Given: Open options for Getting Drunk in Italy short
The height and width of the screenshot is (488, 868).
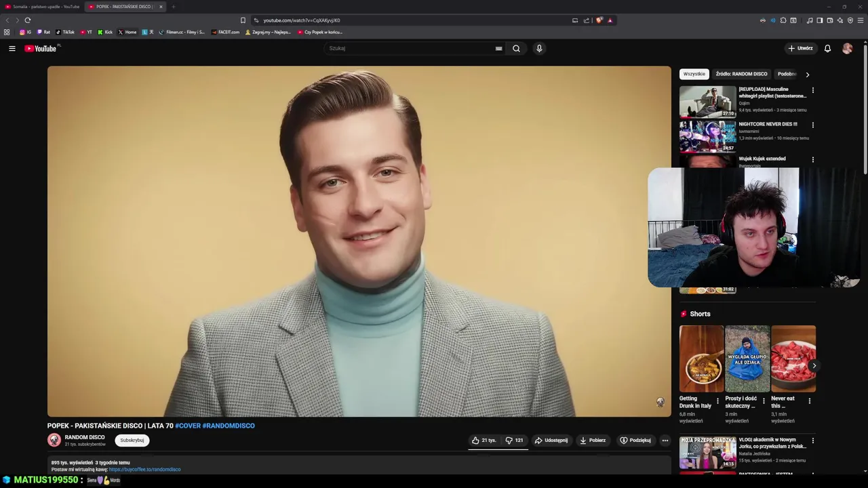Looking at the screenshot, I should click(x=717, y=401).
